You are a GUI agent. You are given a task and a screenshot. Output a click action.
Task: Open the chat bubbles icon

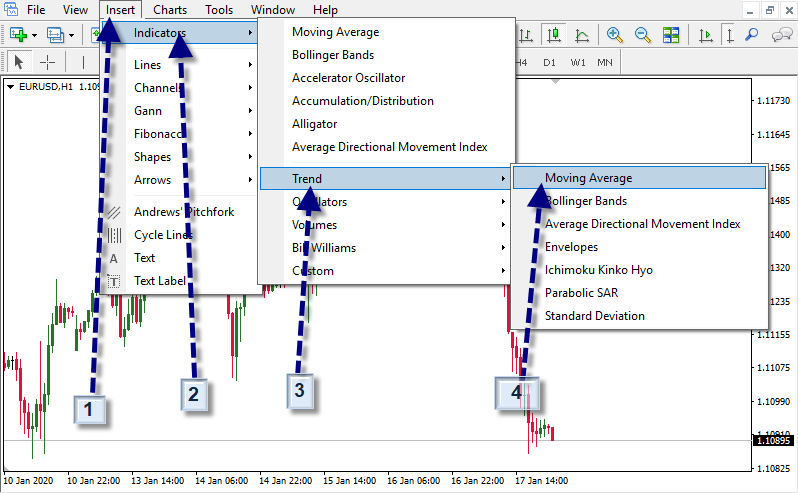point(781,35)
